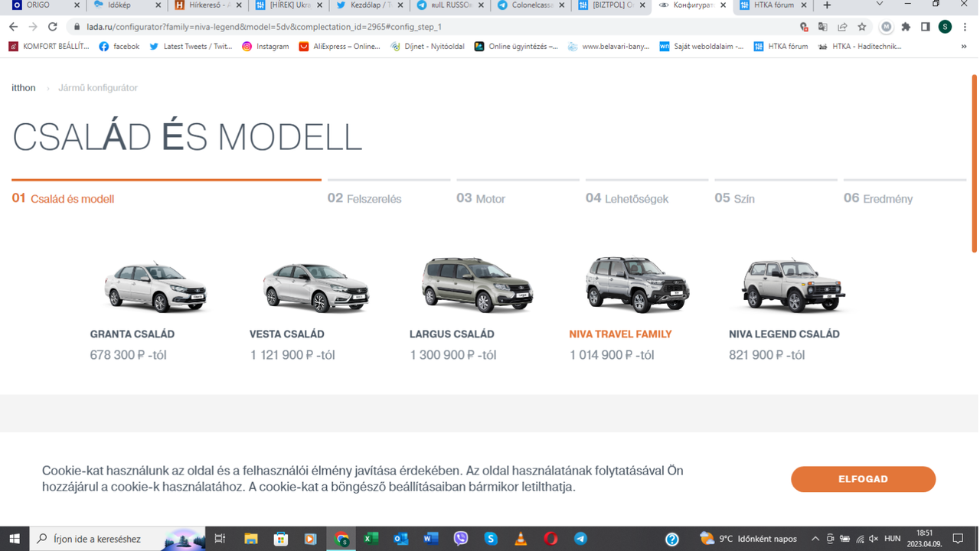Open the help question-mark icon in the taskbar
The width and height of the screenshot is (980, 551).
[672, 539]
